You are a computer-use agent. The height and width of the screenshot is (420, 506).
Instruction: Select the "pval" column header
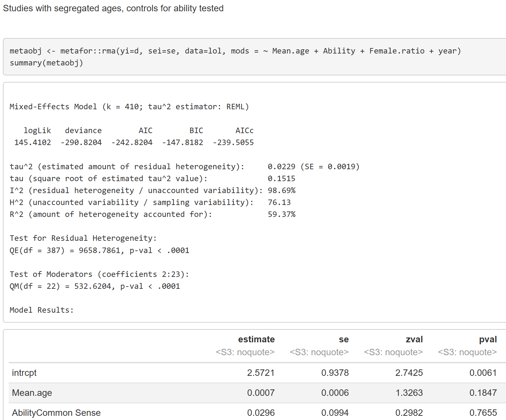click(488, 339)
